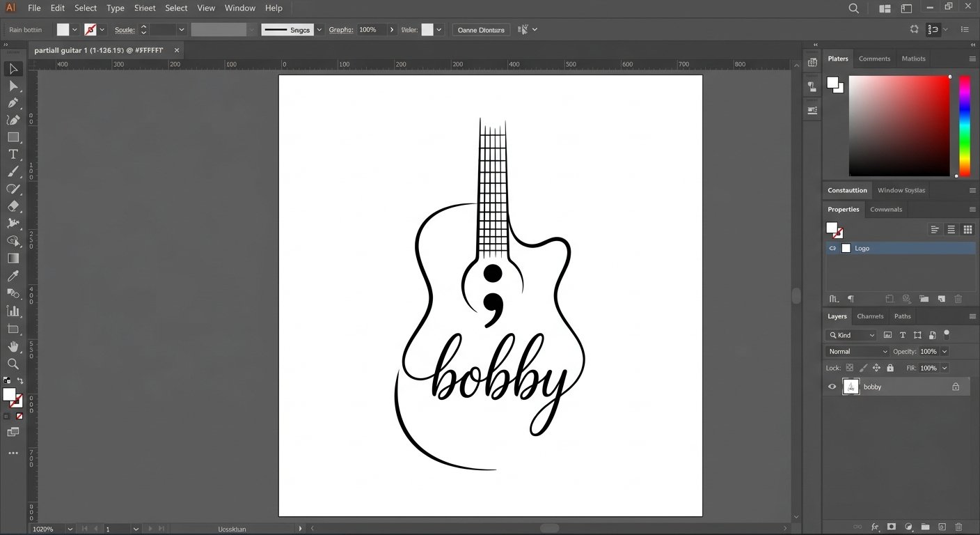
Task: Open the Type menu
Action: point(116,8)
